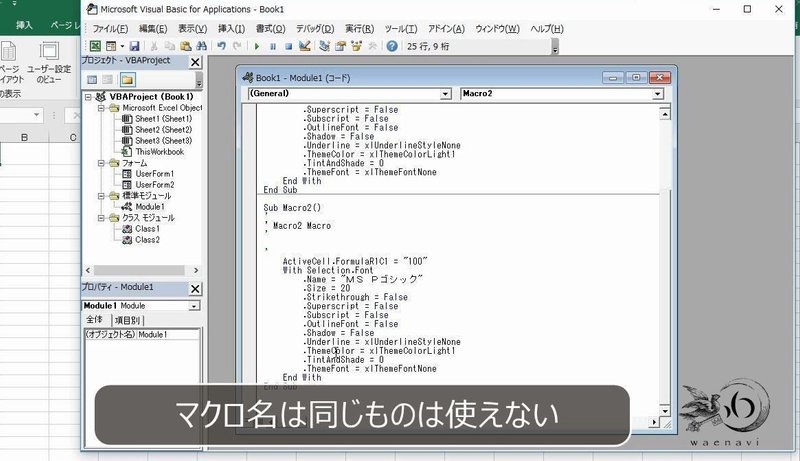
Task: Close the Properties - Module1 pane
Action: pos(195,289)
